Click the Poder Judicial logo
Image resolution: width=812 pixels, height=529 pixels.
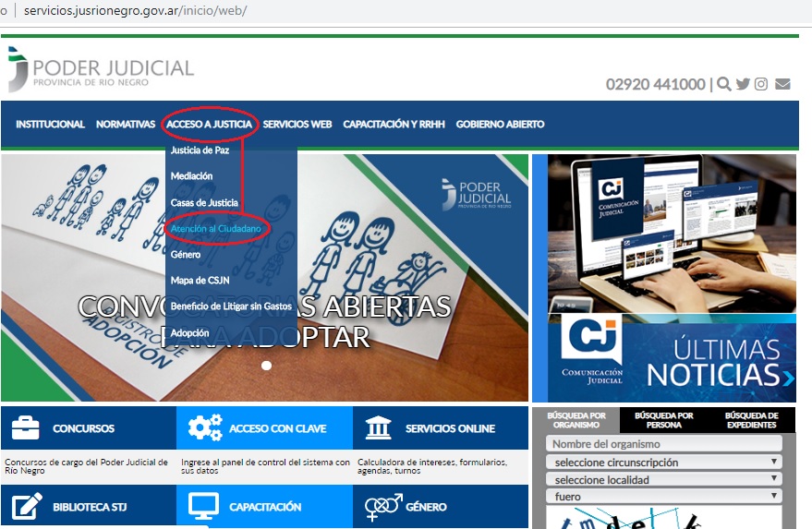[x=101, y=69]
